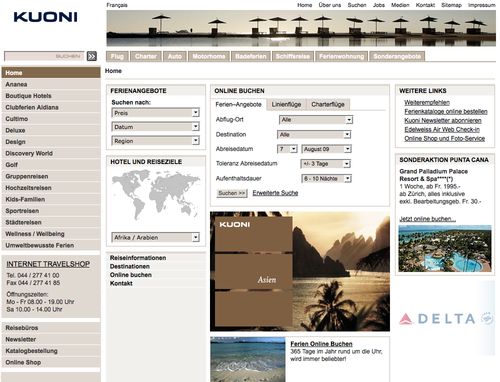Click the Jetzt online buchen link
This screenshot has width=500, height=382.
point(427,219)
